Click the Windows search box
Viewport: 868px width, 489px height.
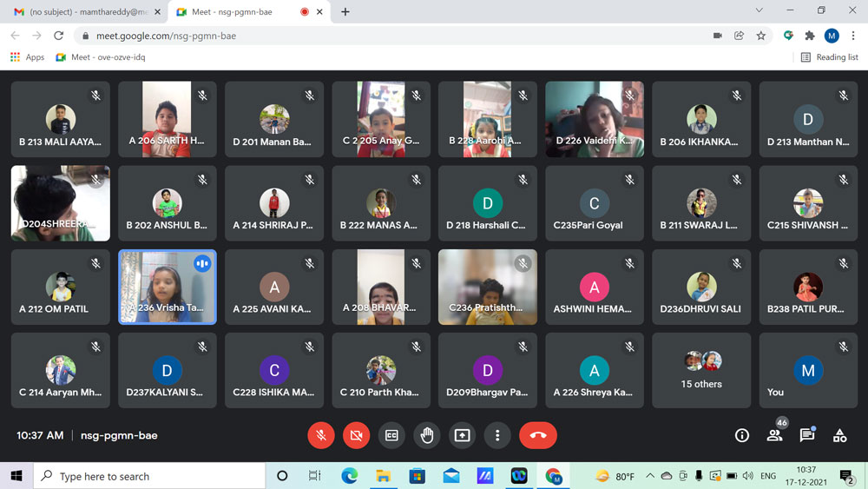149,476
